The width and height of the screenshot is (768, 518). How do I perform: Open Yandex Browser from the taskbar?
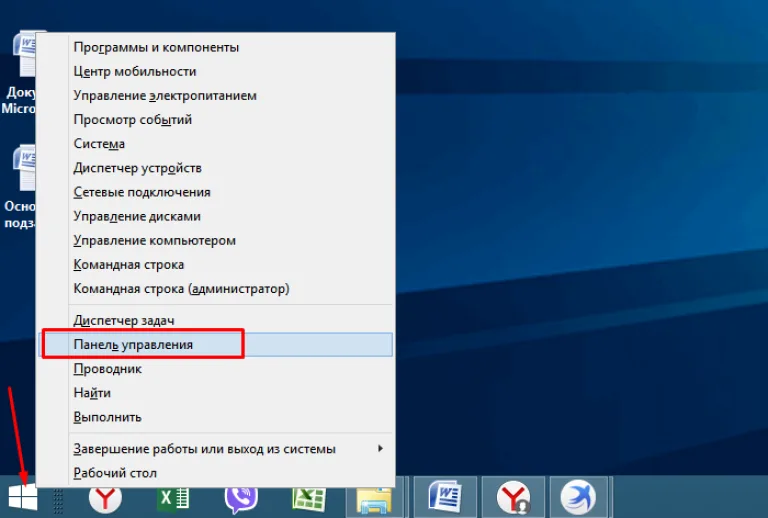point(105,498)
